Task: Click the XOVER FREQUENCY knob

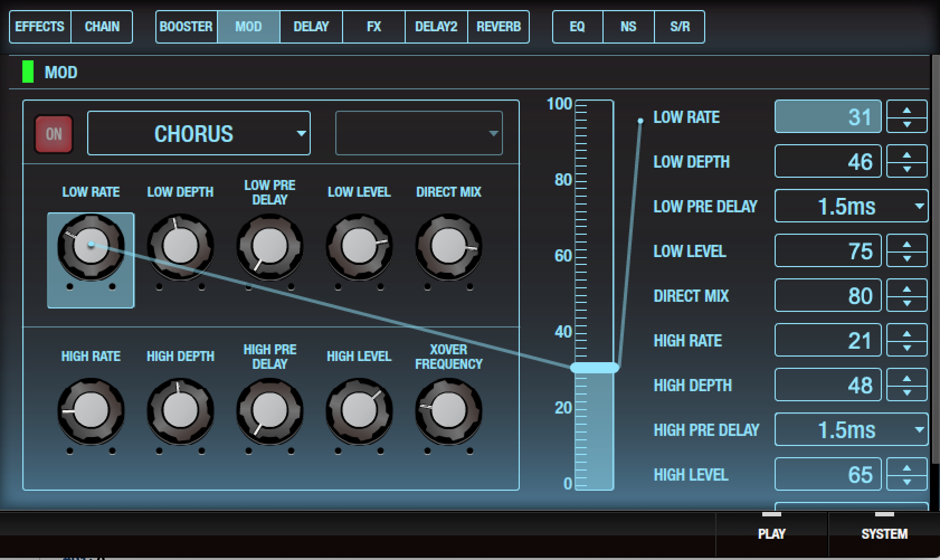Action: [x=448, y=411]
